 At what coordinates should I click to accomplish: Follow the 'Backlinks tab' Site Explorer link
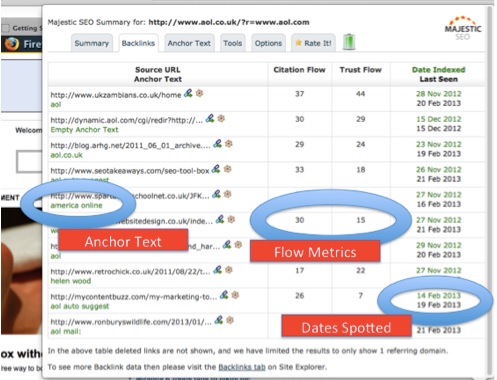point(242,367)
